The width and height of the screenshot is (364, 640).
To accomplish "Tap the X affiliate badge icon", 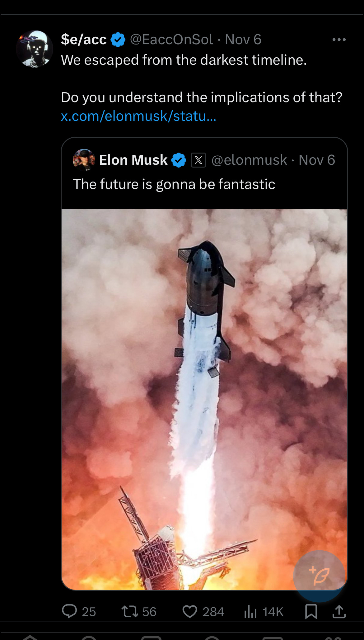I will pos(198,160).
